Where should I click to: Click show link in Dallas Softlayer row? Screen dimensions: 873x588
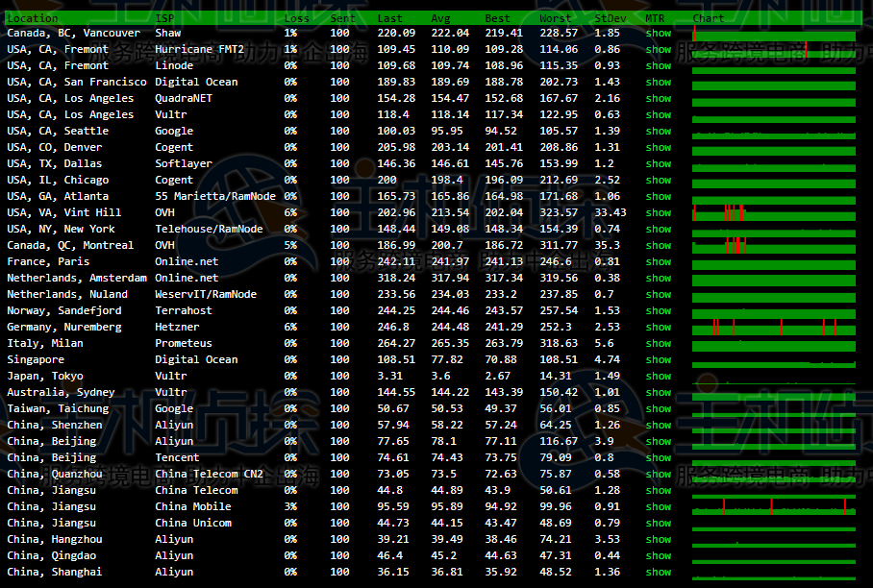[658, 164]
